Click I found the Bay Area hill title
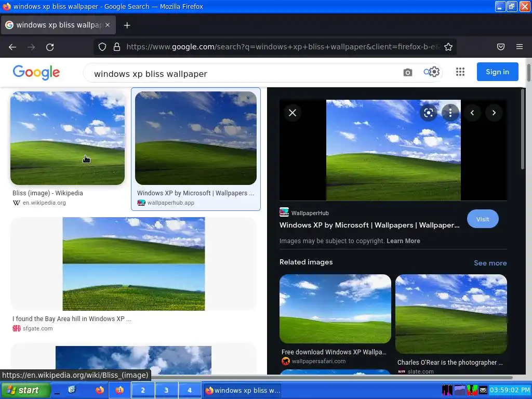532x399 pixels. [72, 319]
